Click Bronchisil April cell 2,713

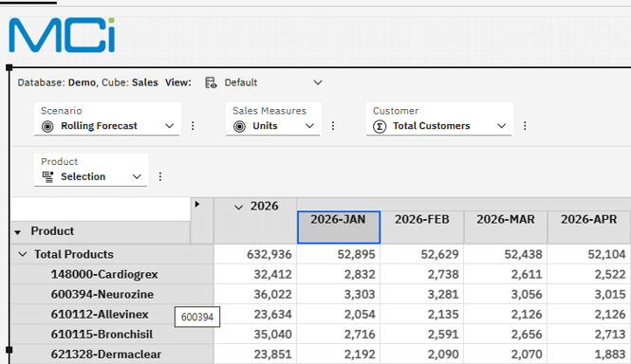[589, 335]
